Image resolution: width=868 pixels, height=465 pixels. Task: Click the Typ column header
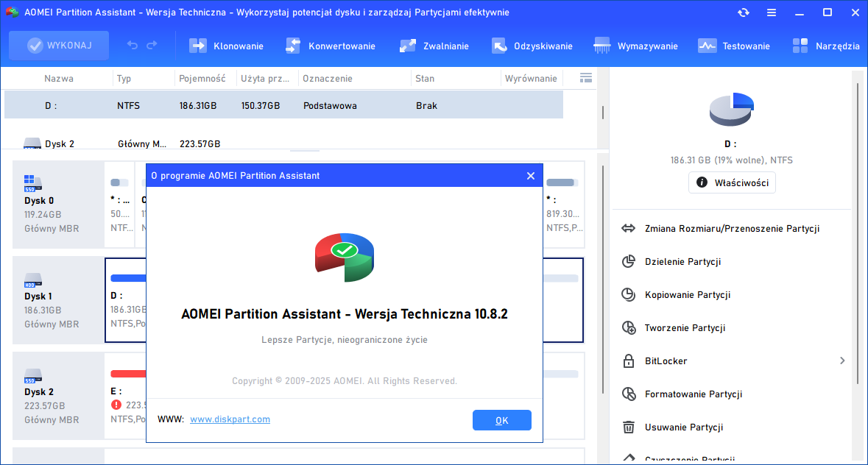[124, 79]
